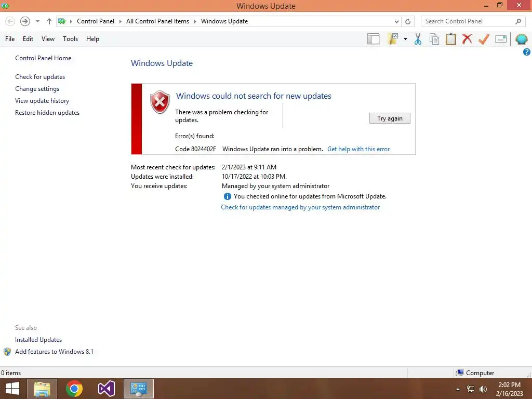Click the Paste clipboard icon
The image size is (532, 399).
tap(450, 39)
